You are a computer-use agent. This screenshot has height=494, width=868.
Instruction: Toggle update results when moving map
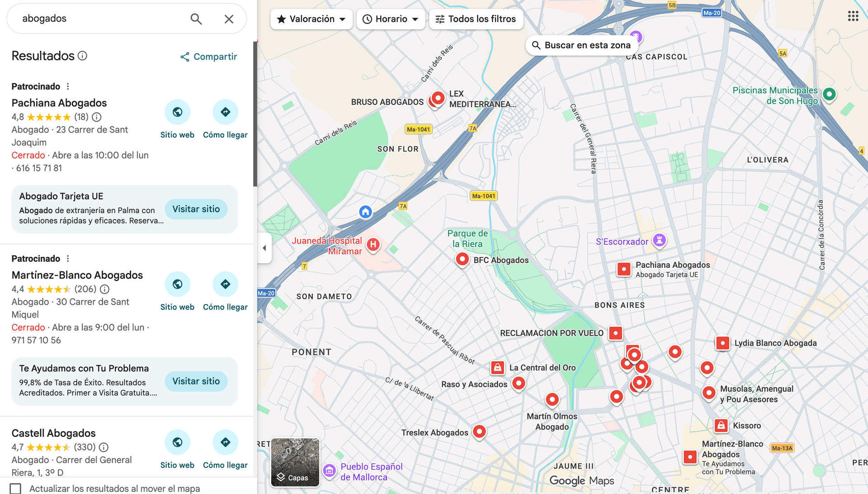coord(15,489)
